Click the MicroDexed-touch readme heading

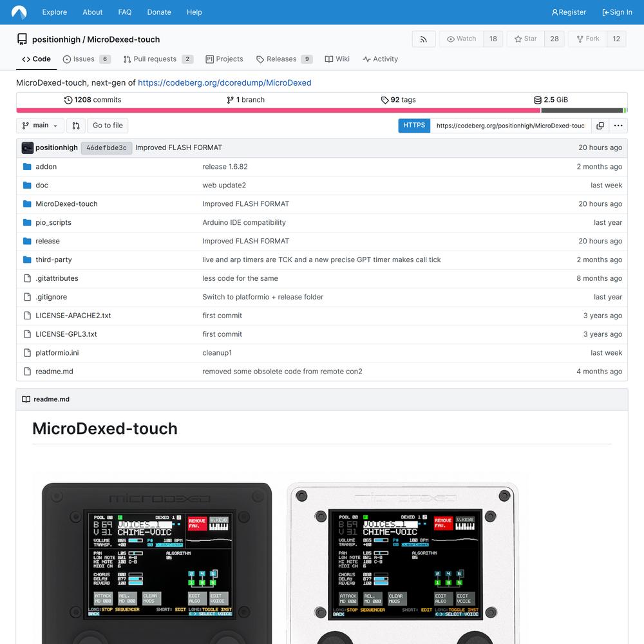point(105,429)
